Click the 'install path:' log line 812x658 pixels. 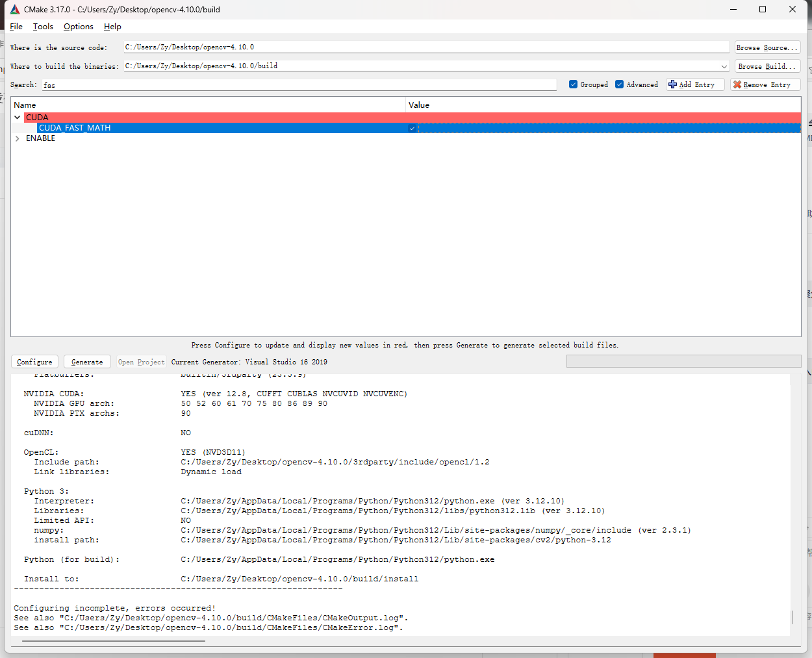click(323, 540)
